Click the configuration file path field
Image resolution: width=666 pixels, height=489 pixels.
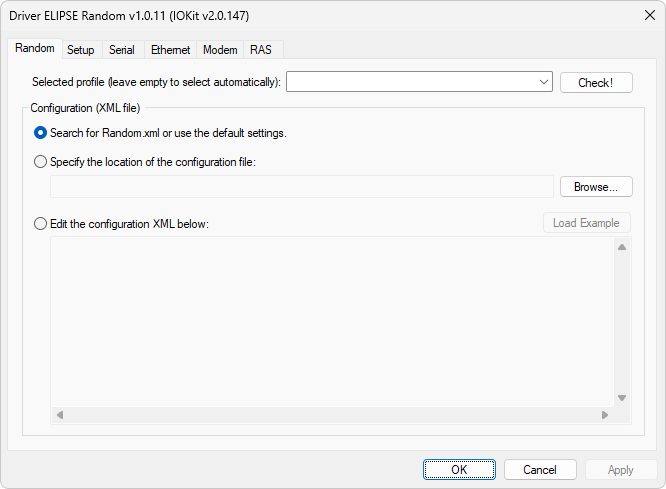pyautogui.click(x=301, y=187)
